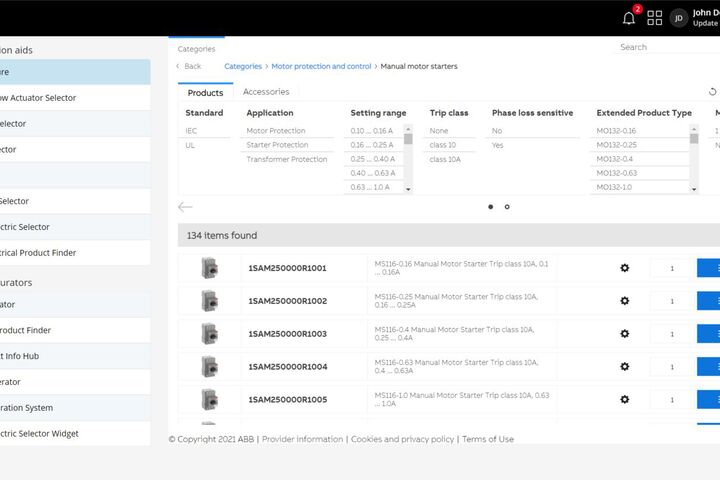Open the notifications bell icon
This screenshot has height=480, width=720.
click(x=629, y=18)
